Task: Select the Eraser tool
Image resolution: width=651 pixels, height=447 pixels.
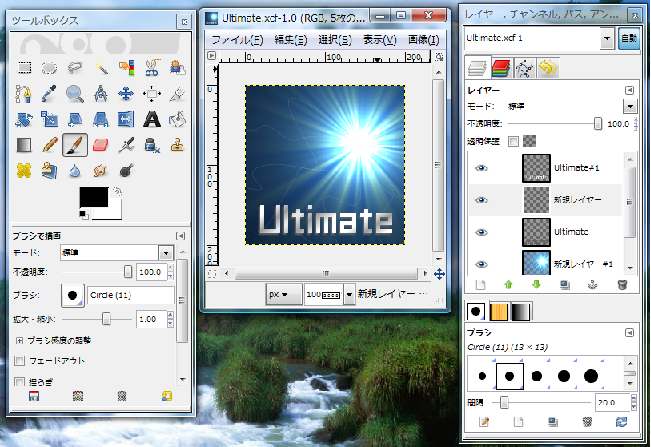Action: click(x=101, y=145)
